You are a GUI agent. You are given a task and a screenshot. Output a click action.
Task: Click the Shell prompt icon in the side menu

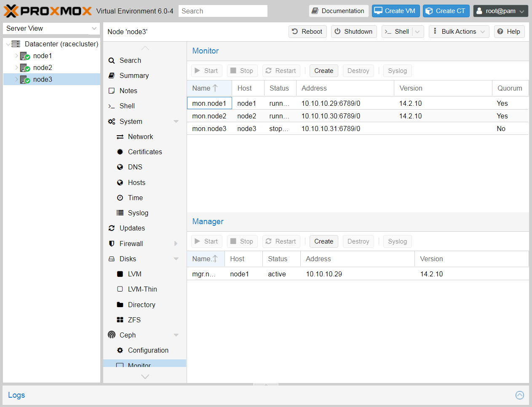point(112,106)
